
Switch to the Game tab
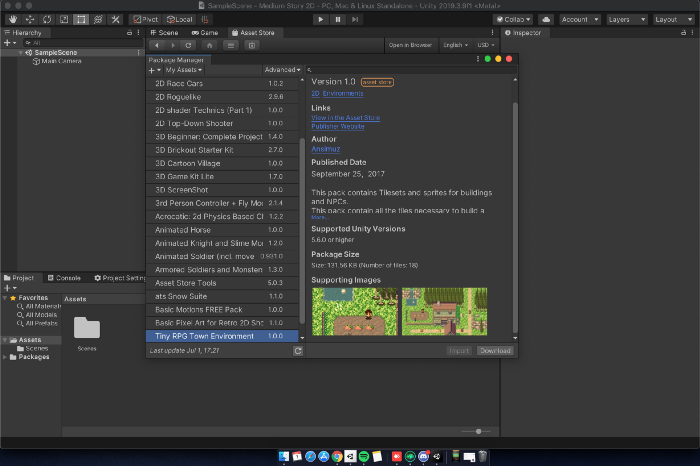tap(205, 33)
